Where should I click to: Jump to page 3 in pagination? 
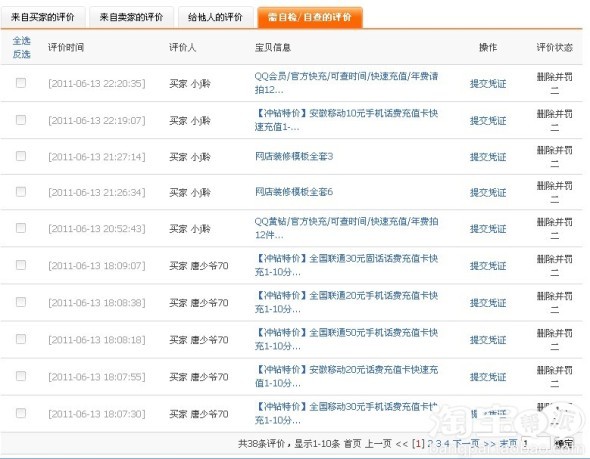(438, 444)
